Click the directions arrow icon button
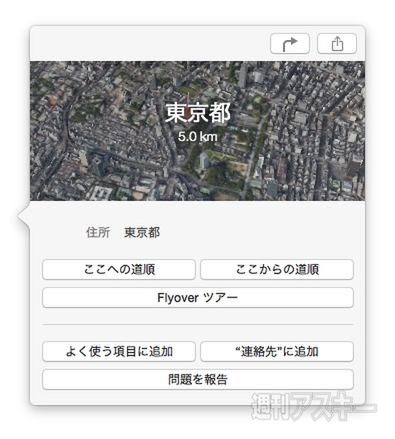Viewport: 395px width, 439px height. pos(290,44)
